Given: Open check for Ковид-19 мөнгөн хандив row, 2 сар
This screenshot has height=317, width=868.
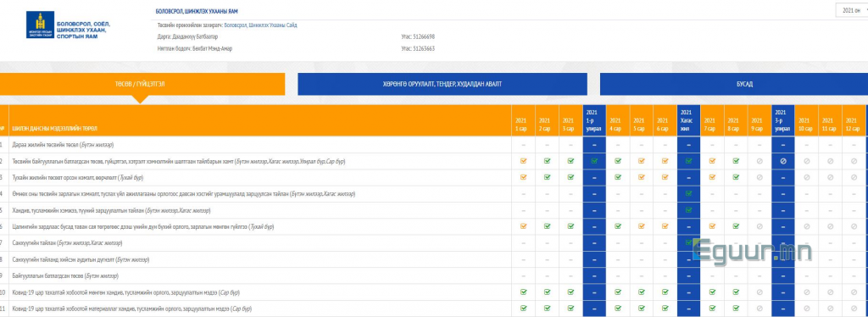Looking at the screenshot, I should (x=547, y=292).
